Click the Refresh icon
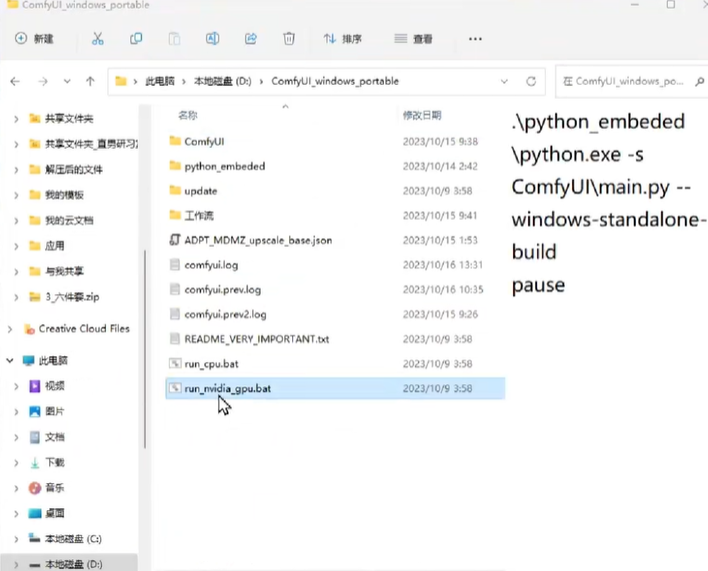 point(531,82)
